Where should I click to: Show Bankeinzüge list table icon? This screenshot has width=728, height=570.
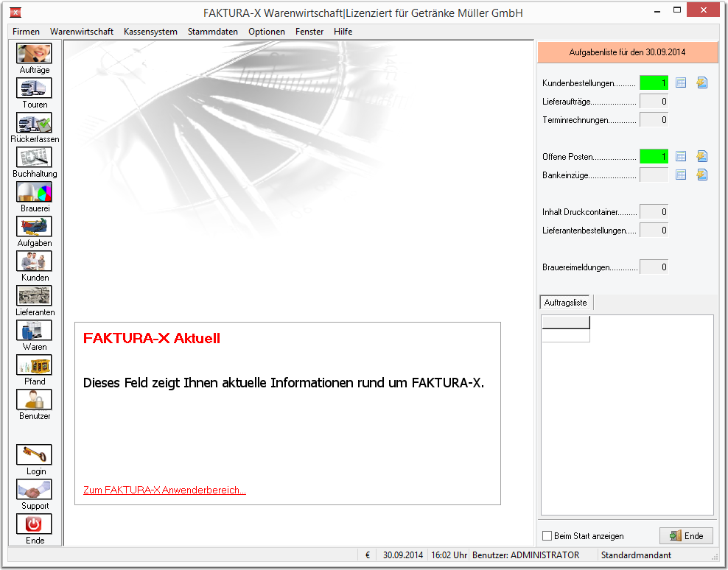(x=681, y=175)
